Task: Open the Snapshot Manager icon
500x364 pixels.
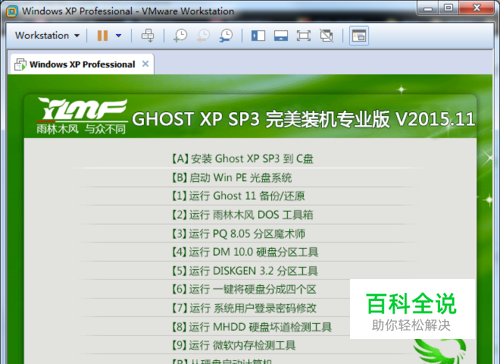Action: pos(226,35)
